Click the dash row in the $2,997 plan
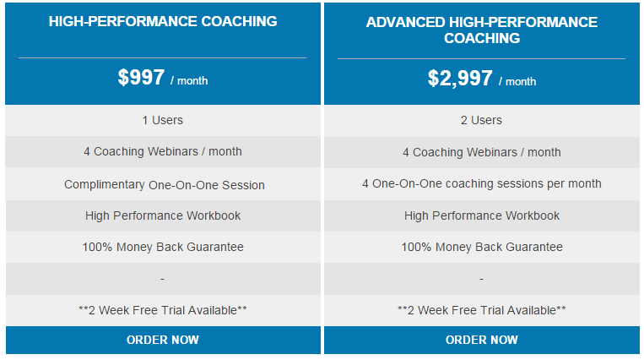644x360 pixels. tap(482, 279)
